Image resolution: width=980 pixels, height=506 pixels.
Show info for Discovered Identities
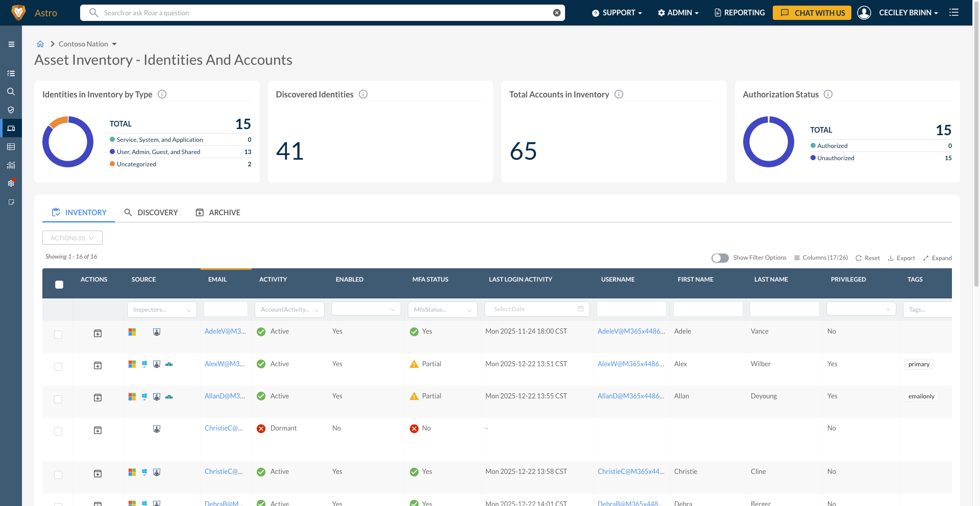(363, 94)
